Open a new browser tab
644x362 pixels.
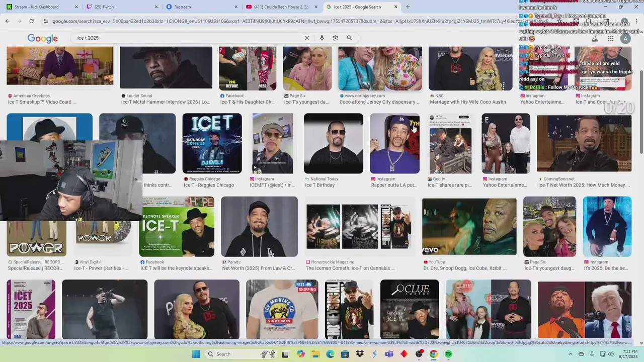tap(408, 7)
